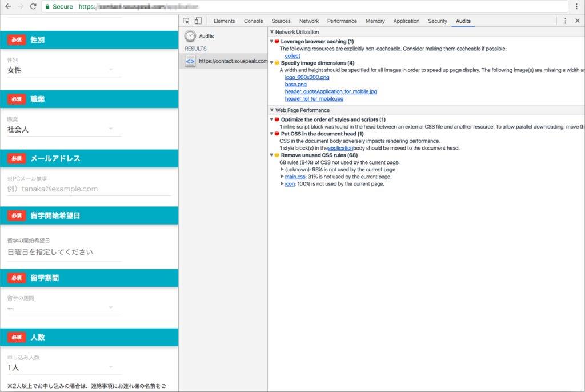Open the 職業 dropdown showing 社会人
This screenshot has height=392, width=585.
[64, 129]
